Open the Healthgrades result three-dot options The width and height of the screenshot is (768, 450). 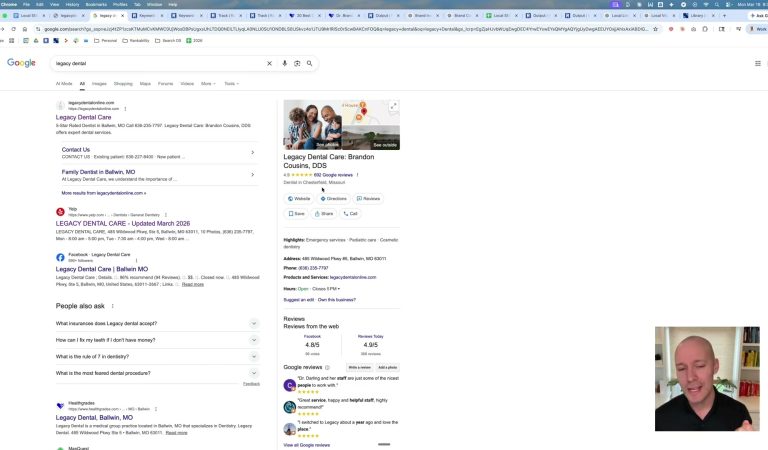coord(156,409)
